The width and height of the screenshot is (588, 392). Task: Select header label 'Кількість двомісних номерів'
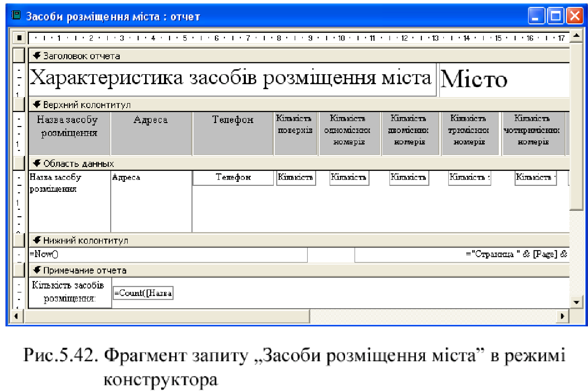[x=410, y=133]
